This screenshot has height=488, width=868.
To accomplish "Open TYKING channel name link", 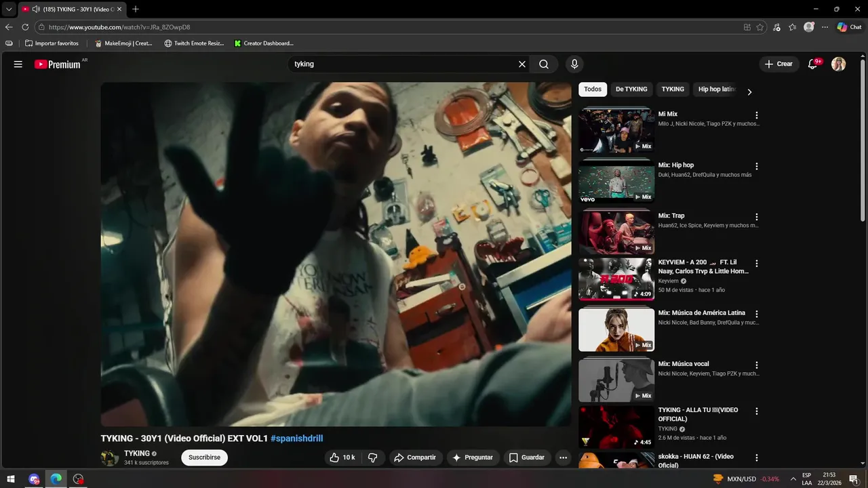I will pyautogui.click(x=137, y=453).
